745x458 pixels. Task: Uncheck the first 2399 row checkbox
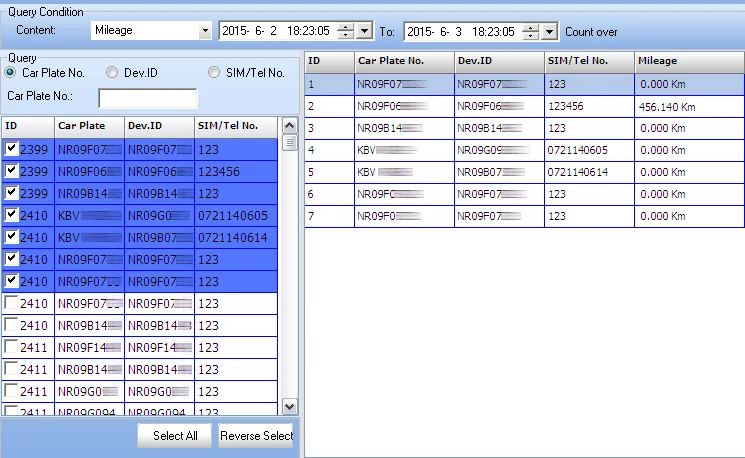11,148
